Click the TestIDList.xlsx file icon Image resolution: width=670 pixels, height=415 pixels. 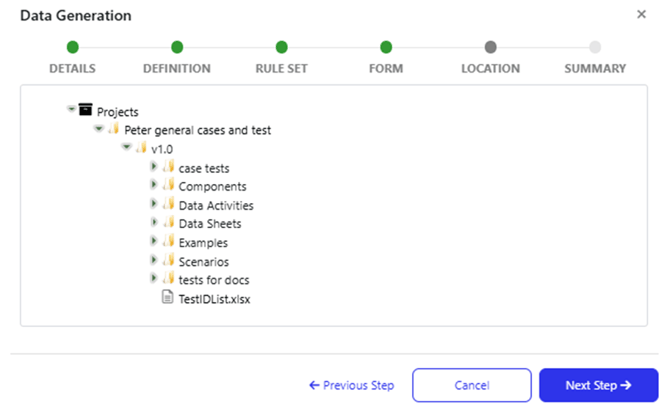[x=168, y=297]
